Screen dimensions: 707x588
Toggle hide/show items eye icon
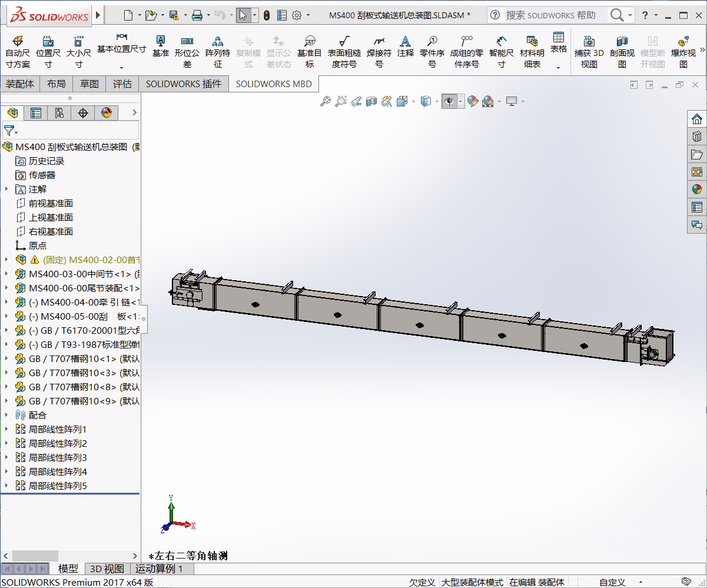point(450,101)
